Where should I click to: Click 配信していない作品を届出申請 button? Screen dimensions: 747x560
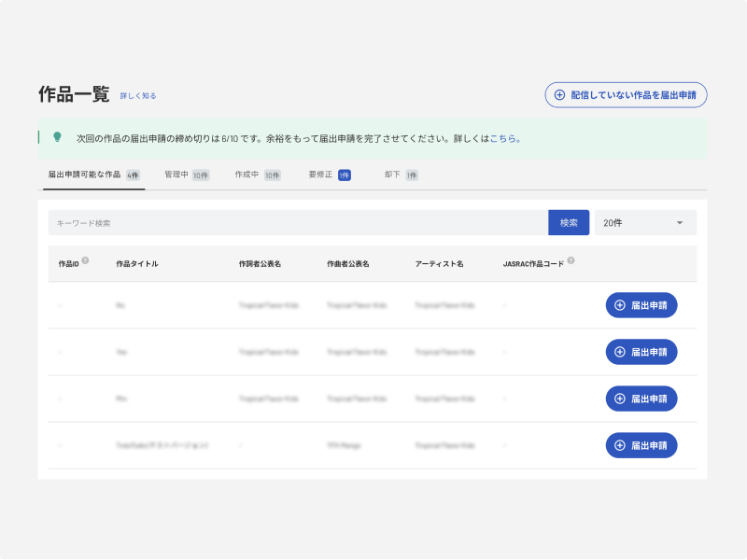click(626, 95)
